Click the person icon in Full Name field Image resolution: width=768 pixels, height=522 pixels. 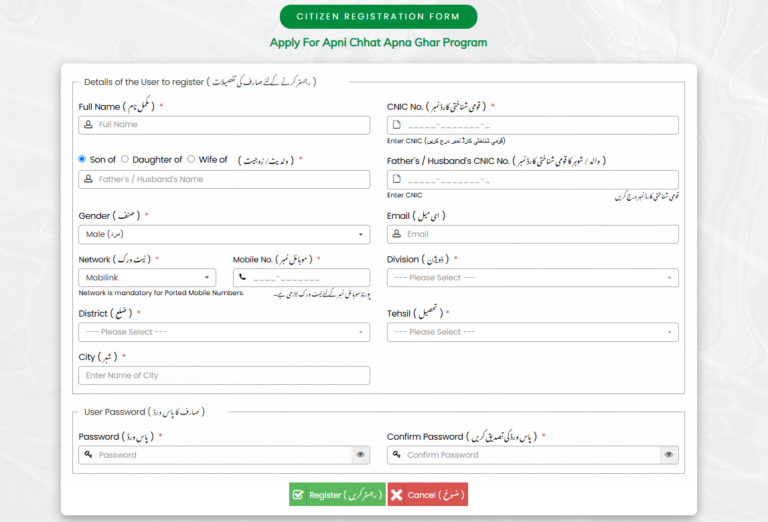point(88,124)
